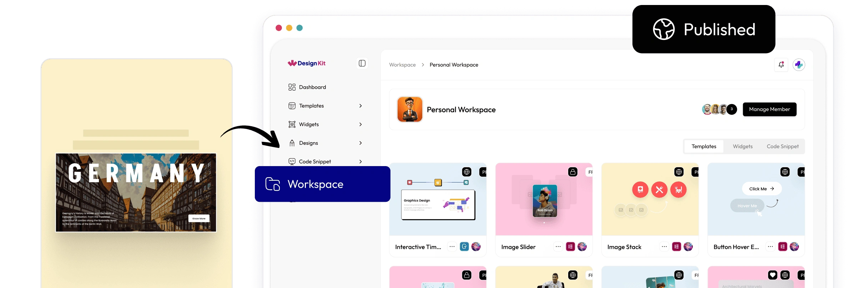Open three-dot menu for Image Slider

coord(558,247)
